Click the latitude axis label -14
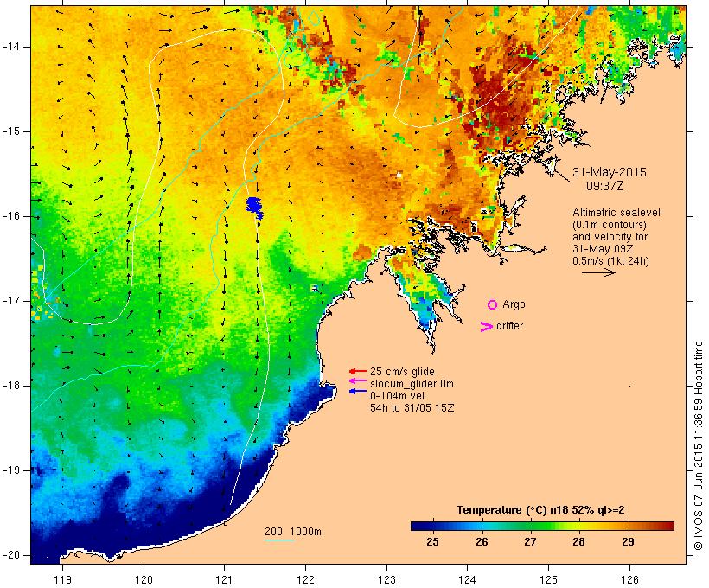The height and width of the screenshot is (588, 709). pos(11,47)
